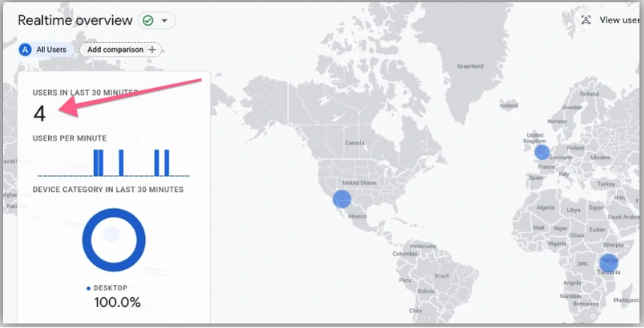Click the Turkey label on map
The image size is (644, 328).
click(x=606, y=184)
